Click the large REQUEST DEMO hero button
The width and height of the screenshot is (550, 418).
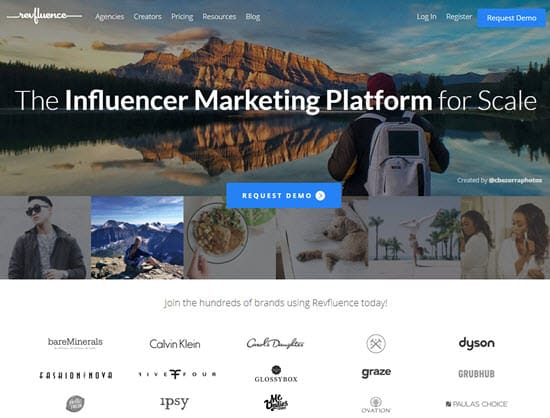pyautogui.click(x=284, y=195)
